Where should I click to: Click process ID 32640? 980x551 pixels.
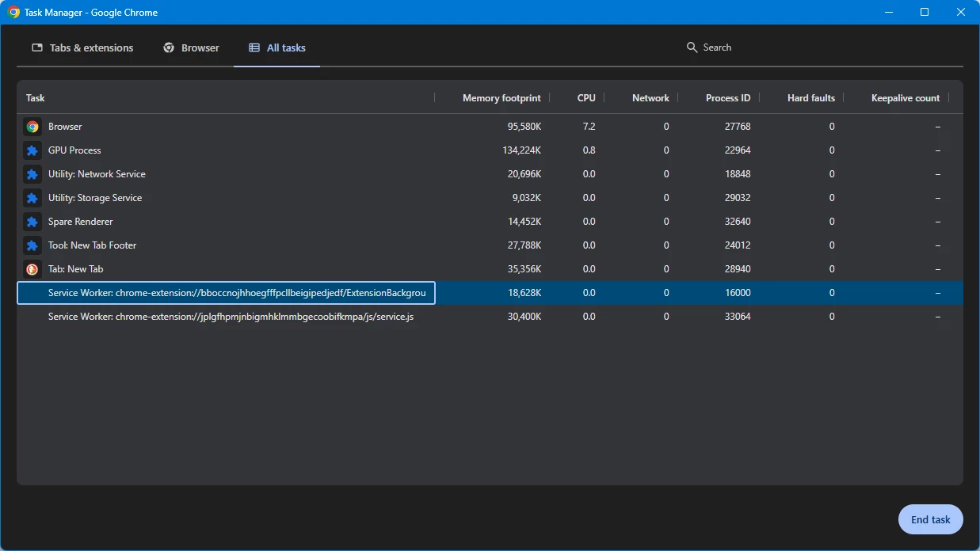pyautogui.click(x=738, y=222)
